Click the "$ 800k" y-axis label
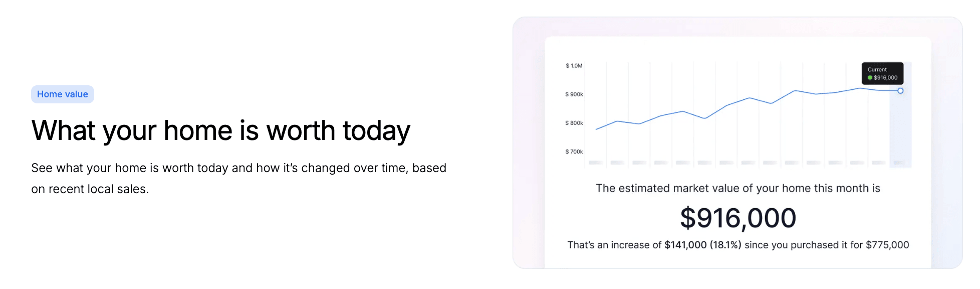The image size is (980, 289). [574, 123]
